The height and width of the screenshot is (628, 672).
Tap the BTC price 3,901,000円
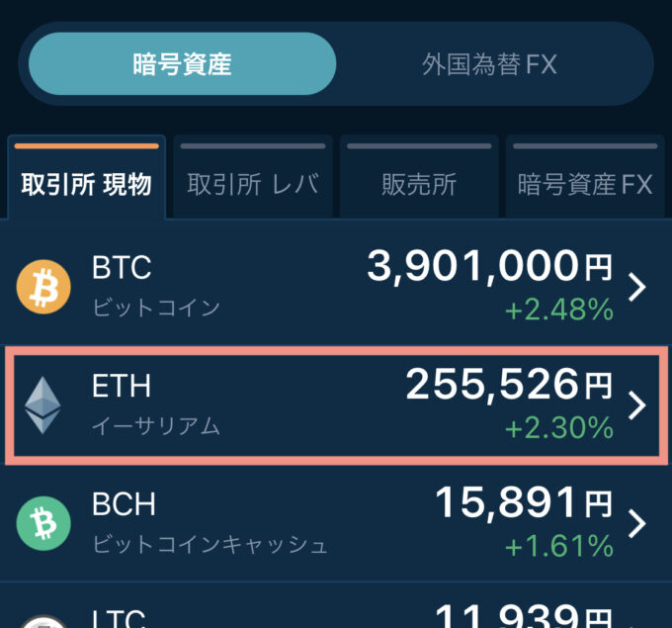click(489, 267)
